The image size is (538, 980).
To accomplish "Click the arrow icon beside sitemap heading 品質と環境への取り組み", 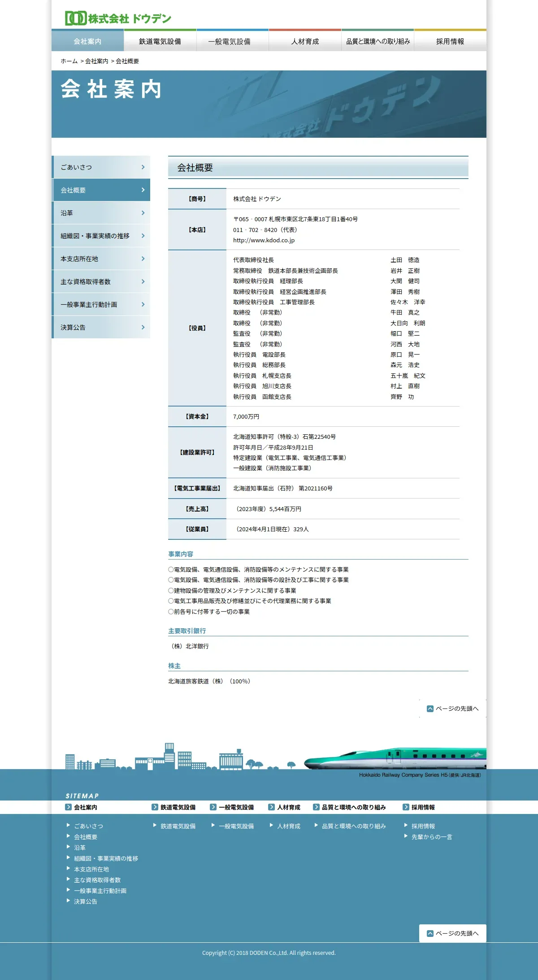I will (x=316, y=807).
